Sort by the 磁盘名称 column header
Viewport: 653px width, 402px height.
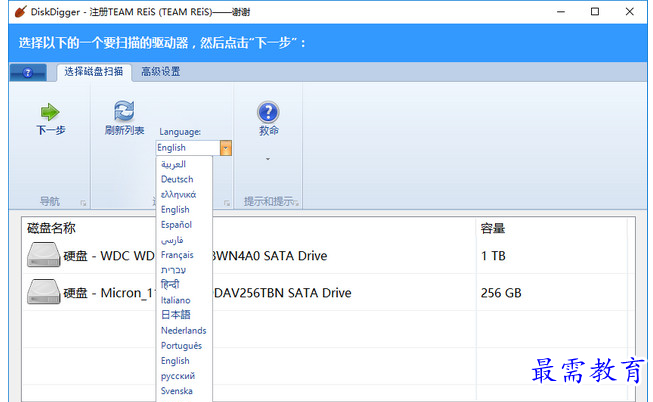51,228
